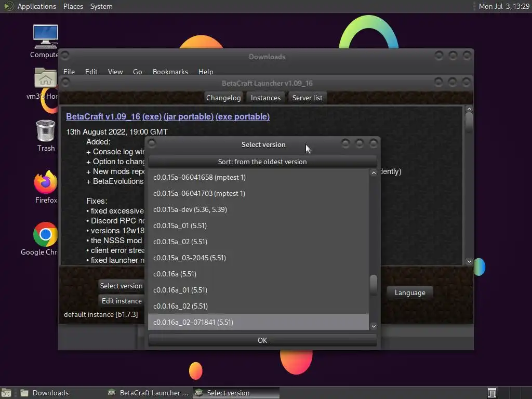Open Bookmarks menu in Downloads window
Viewport: 532px width, 399px height.
[x=170, y=72]
